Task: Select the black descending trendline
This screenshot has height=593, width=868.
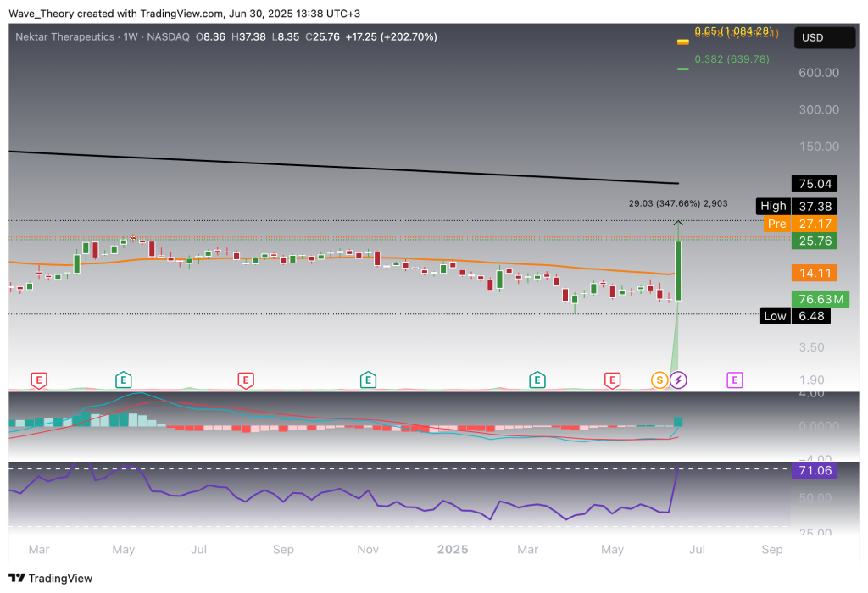Action: [343, 167]
